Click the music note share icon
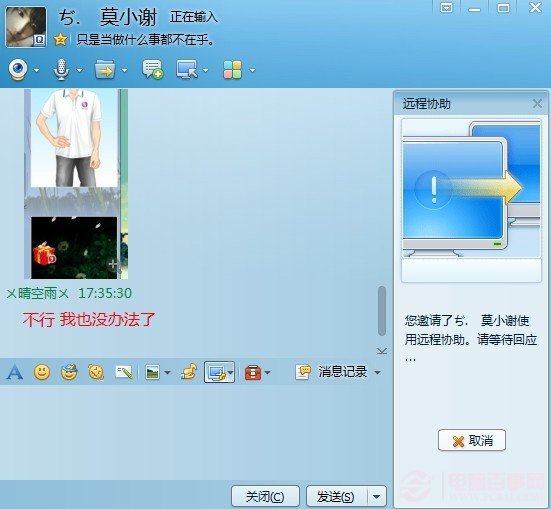 click(189, 372)
